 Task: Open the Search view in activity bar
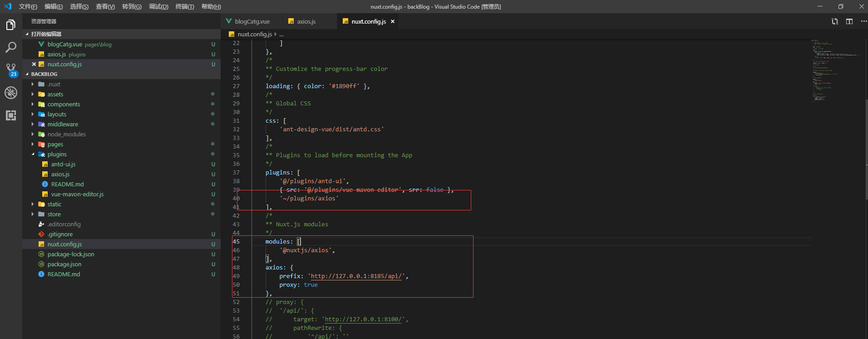pyautogui.click(x=11, y=47)
